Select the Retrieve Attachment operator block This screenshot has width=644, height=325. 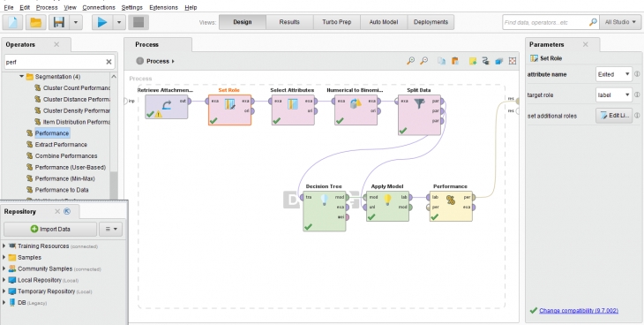click(167, 107)
